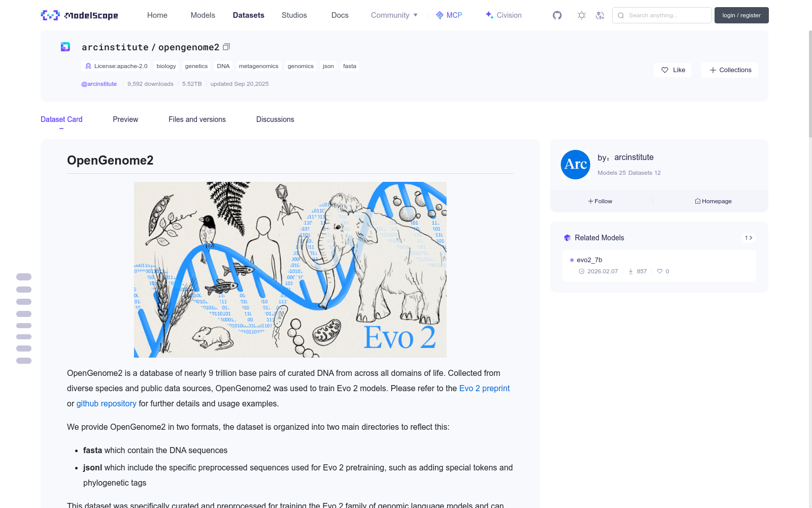Switch language with the translate icon
Image resolution: width=812 pixels, height=508 pixels.
600,15
